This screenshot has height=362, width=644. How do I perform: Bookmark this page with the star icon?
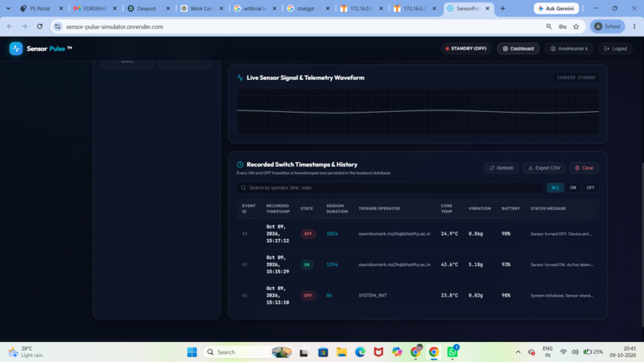[x=576, y=26]
